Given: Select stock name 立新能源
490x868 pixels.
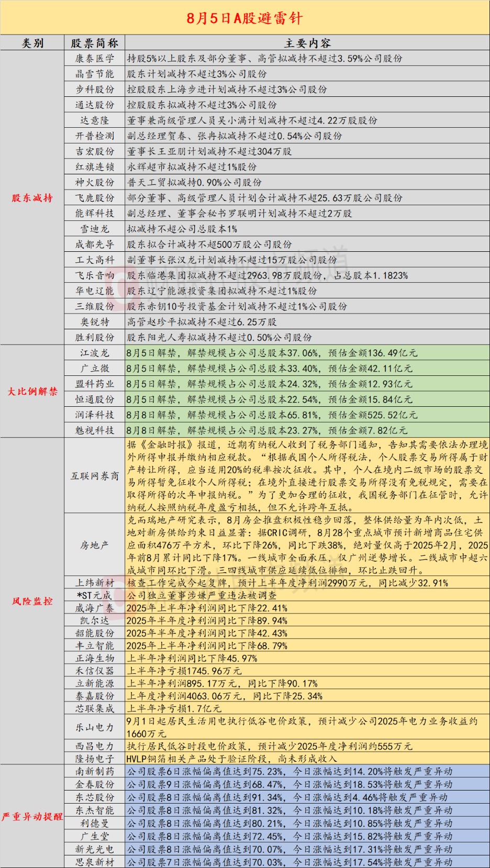Looking at the screenshot, I should [95, 683].
